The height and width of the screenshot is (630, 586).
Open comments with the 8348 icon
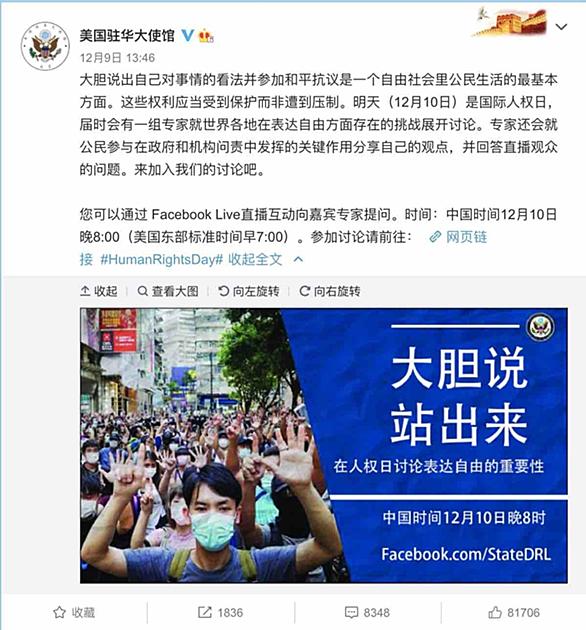click(367, 612)
